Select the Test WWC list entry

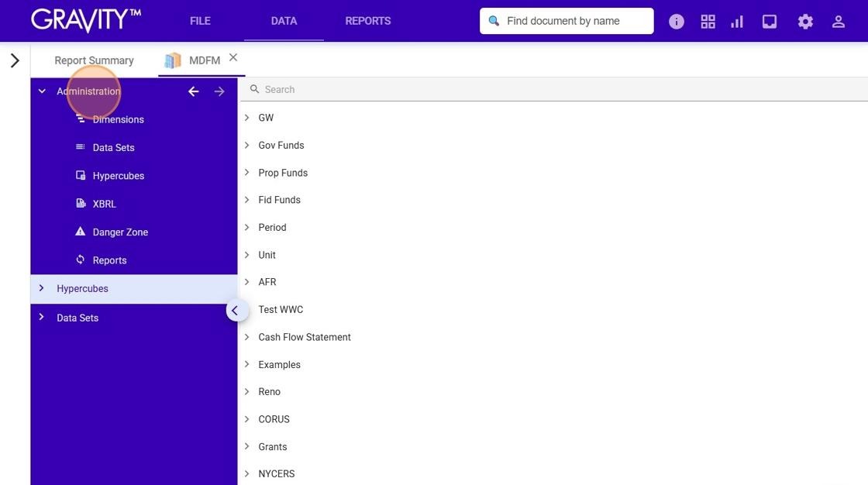point(281,309)
